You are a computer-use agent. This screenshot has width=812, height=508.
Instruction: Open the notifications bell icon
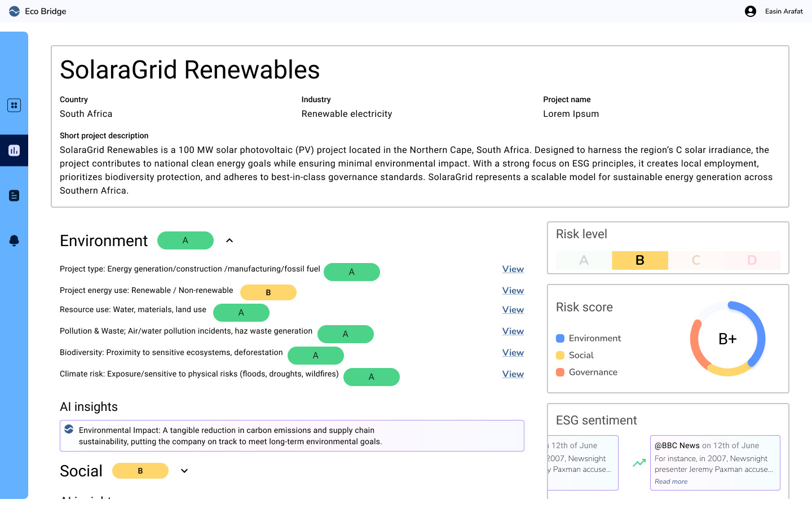pyautogui.click(x=14, y=241)
